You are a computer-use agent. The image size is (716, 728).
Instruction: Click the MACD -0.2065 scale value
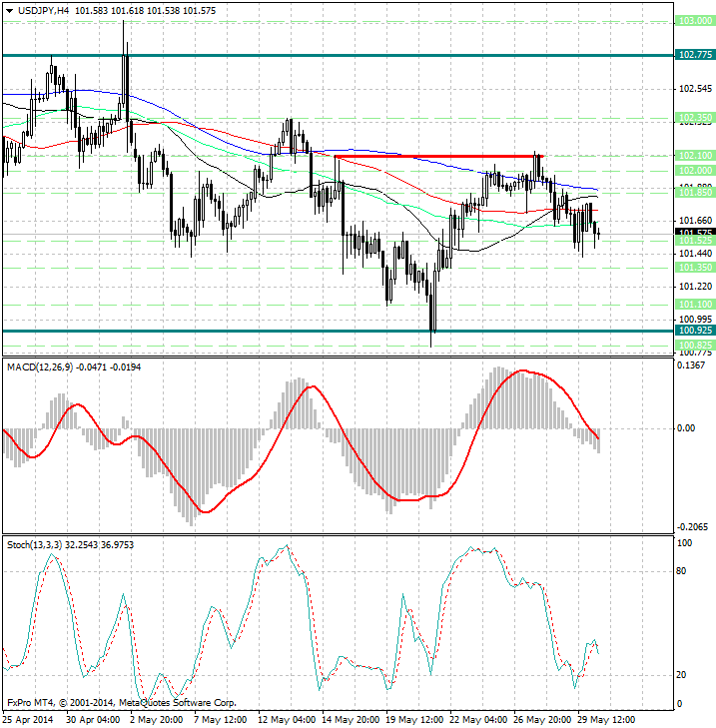tap(693, 525)
